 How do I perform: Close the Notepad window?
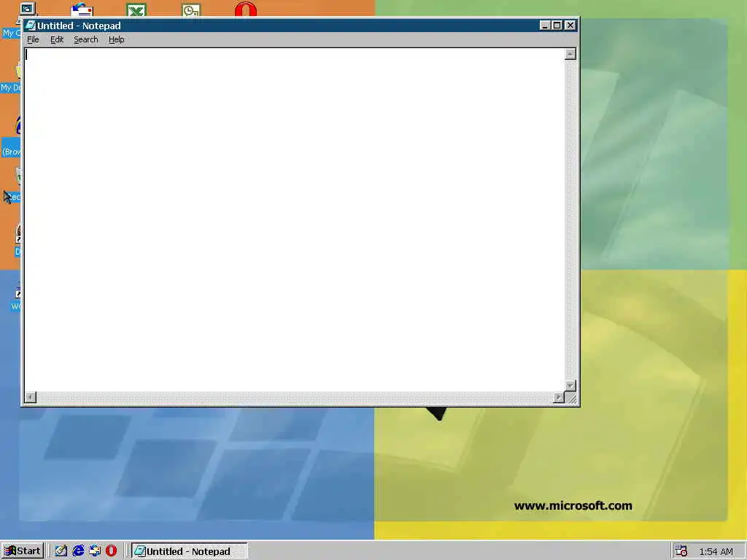pos(570,26)
